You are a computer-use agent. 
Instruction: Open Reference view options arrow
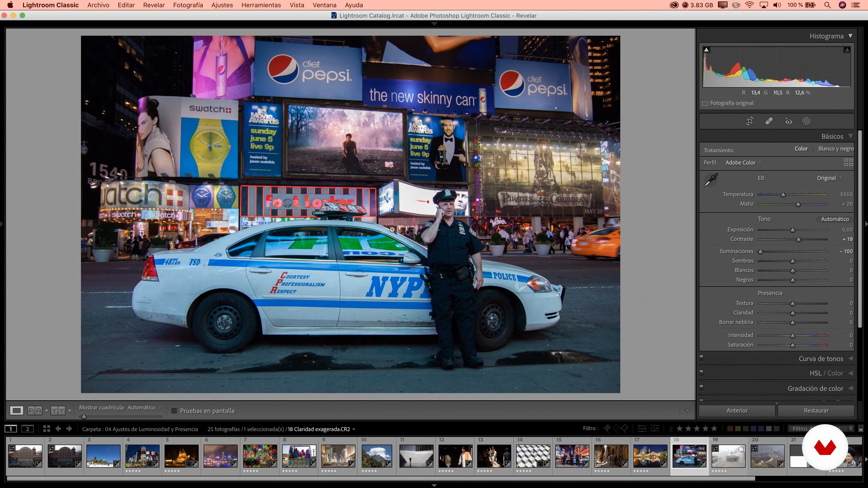pyautogui.click(x=46, y=411)
